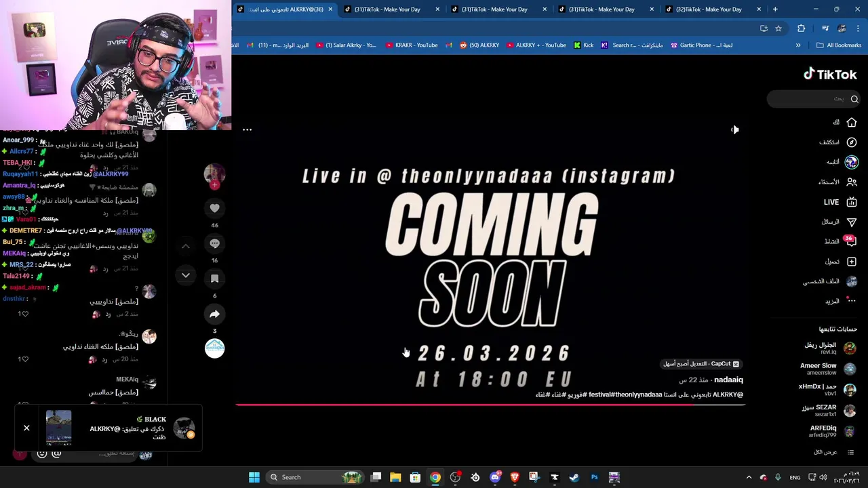868x488 pixels.
Task: Click the TikTok logo
Action: 830,75
